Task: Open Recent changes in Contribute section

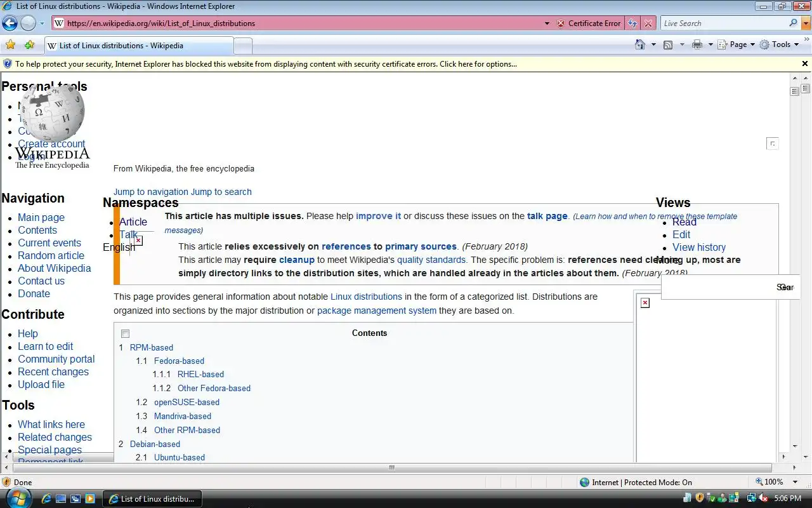Action: coord(53,371)
